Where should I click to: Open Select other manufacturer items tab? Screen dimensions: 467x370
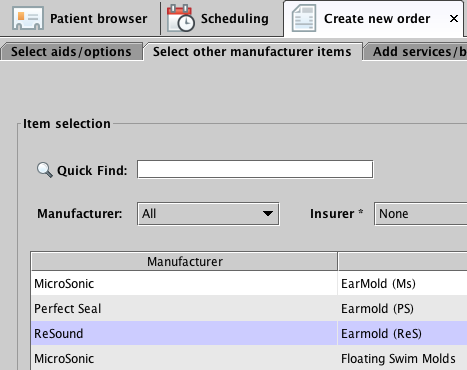(252, 52)
